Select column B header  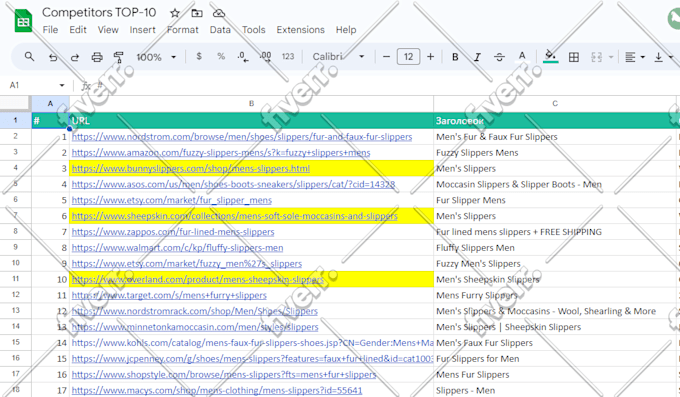click(252, 104)
